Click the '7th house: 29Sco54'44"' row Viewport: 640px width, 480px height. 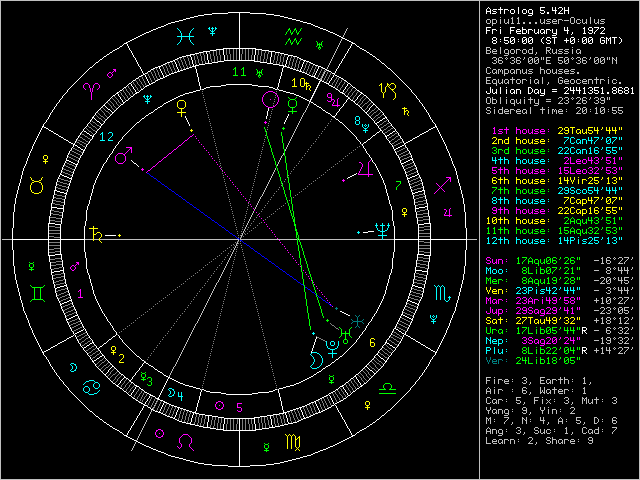tap(557, 191)
